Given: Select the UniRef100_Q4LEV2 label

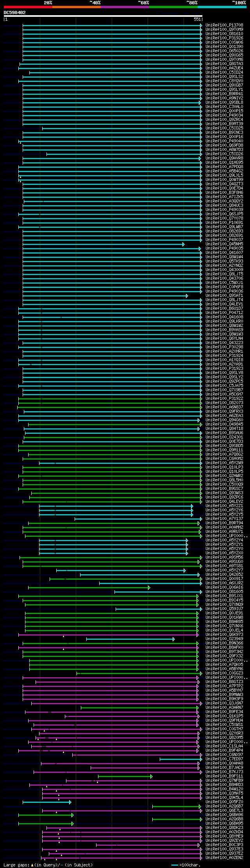Looking at the screenshot, I should coord(224,502).
